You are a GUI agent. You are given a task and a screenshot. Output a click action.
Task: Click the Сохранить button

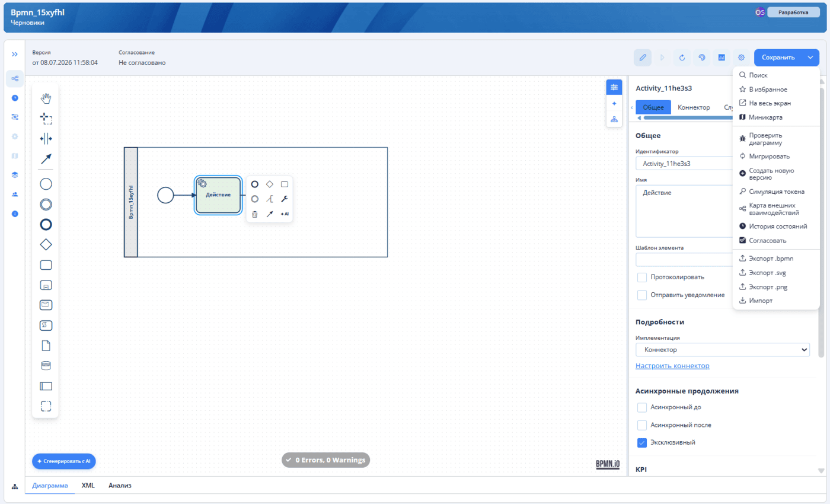[778, 58]
